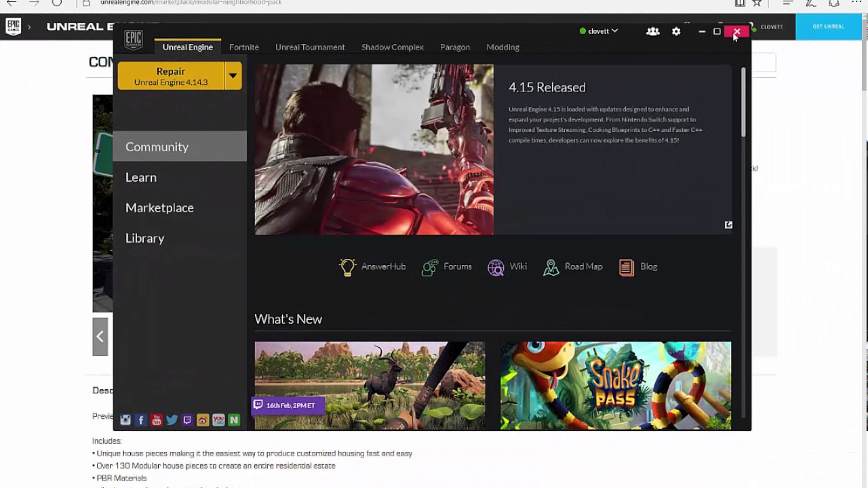Click the Epic Games logo in launcher
Viewport: 868px width, 488px height.
point(134,40)
